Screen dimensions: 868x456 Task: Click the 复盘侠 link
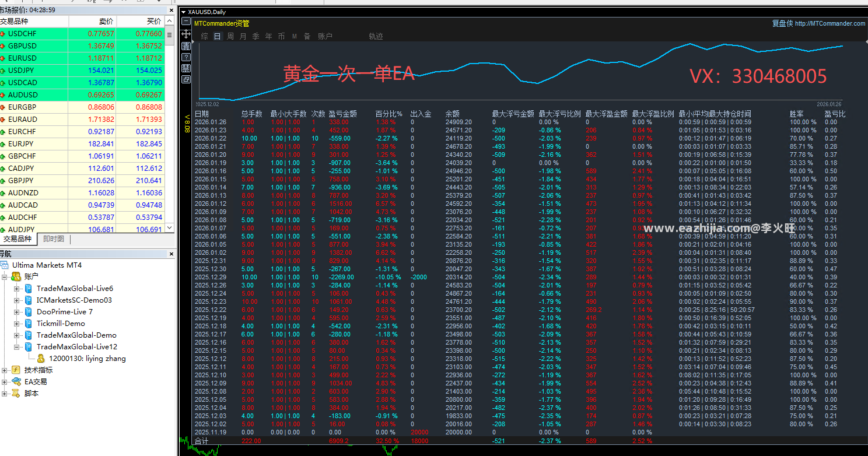tap(782, 23)
